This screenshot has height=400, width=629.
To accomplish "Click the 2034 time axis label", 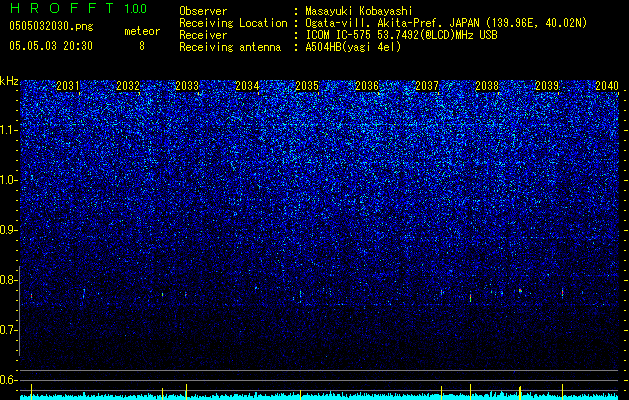I will pyautogui.click(x=247, y=86).
